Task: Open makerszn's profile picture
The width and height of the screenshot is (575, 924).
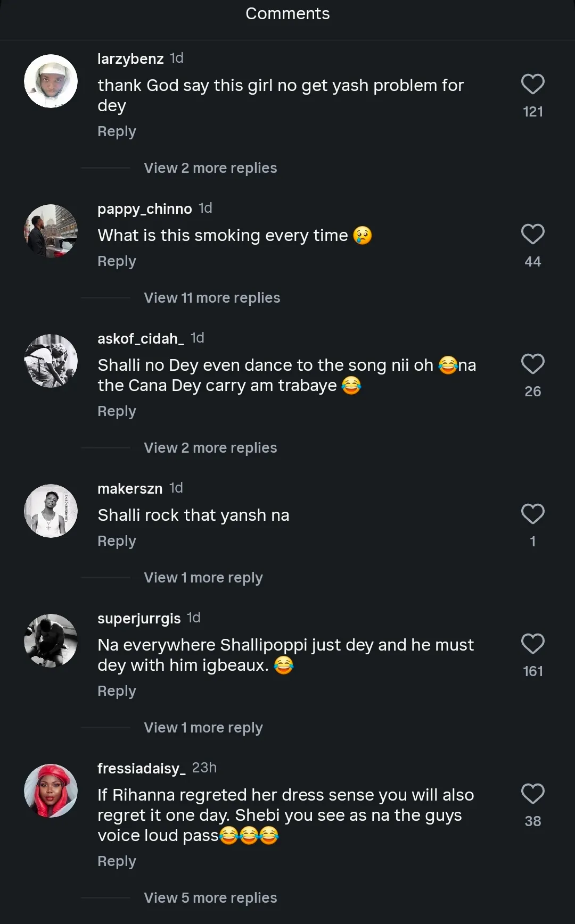Action: click(x=51, y=511)
